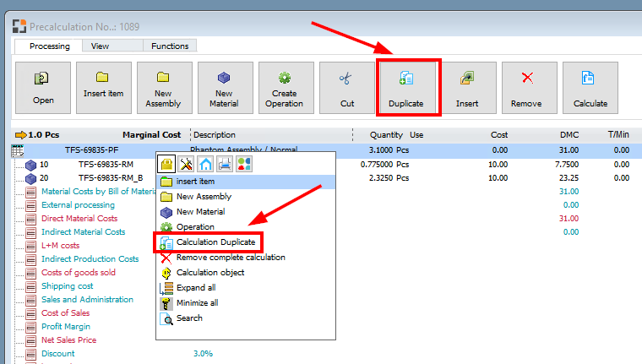
Task: Open the Functions tab
Action: point(170,46)
